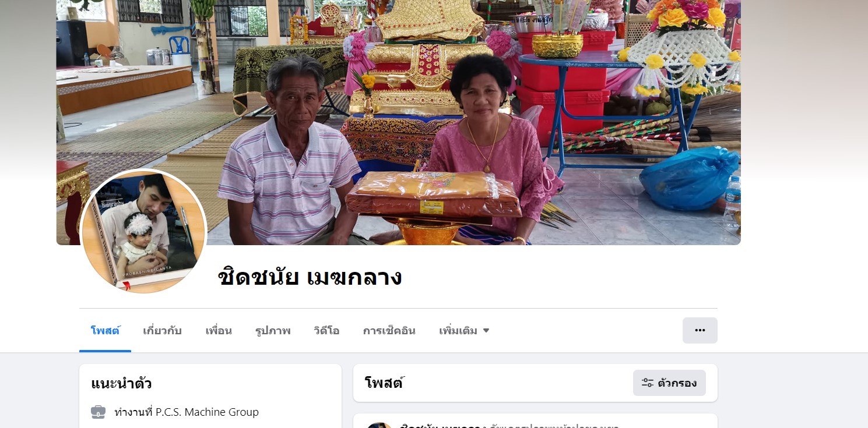Click the sliders icon in ตัวกรอง button
The height and width of the screenshot is (428, 868).
[647, 383]
